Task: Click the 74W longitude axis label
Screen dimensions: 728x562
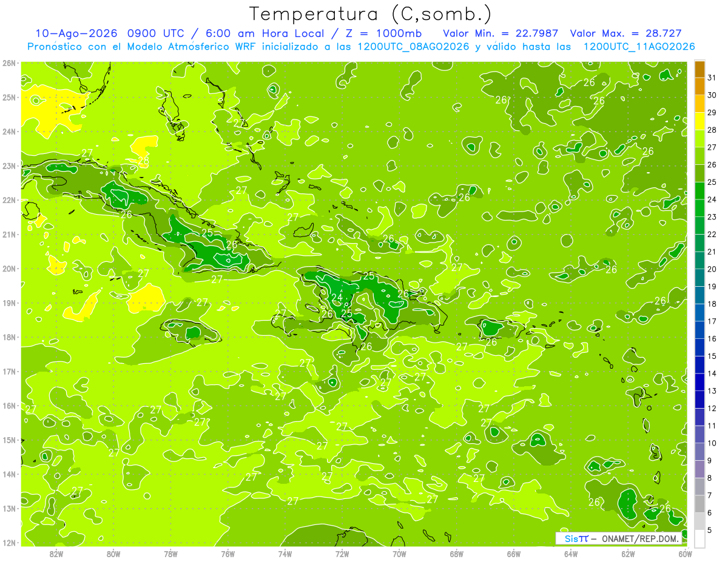Action: point(285,554)
